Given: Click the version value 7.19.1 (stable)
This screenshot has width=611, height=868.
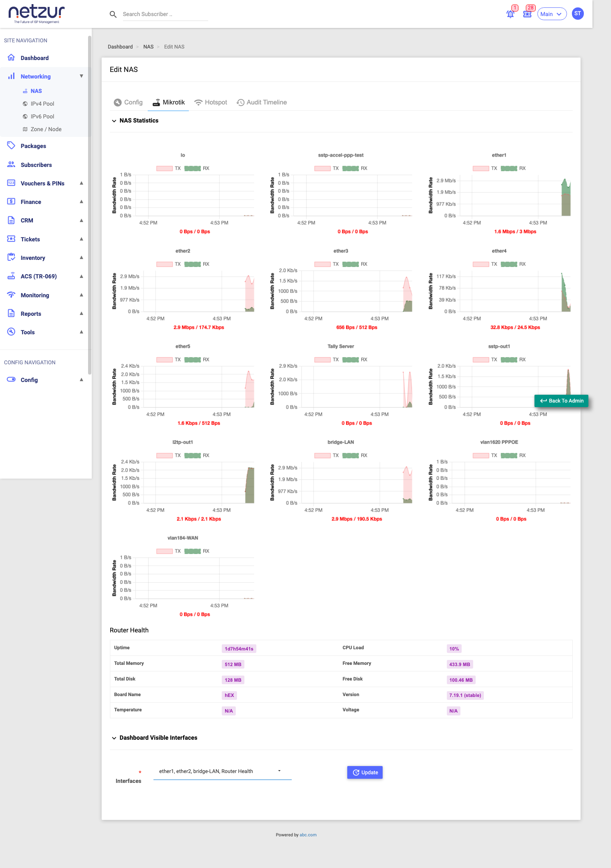Looking at the screenshot, I should [x=465, y=695].
